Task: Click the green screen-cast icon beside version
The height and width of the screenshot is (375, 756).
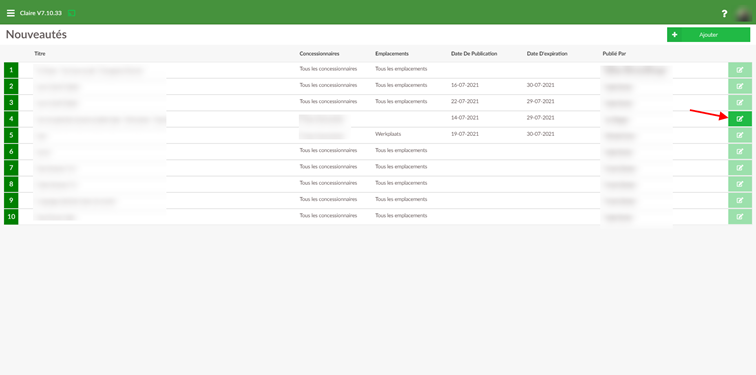Action: tap(72, 13)
